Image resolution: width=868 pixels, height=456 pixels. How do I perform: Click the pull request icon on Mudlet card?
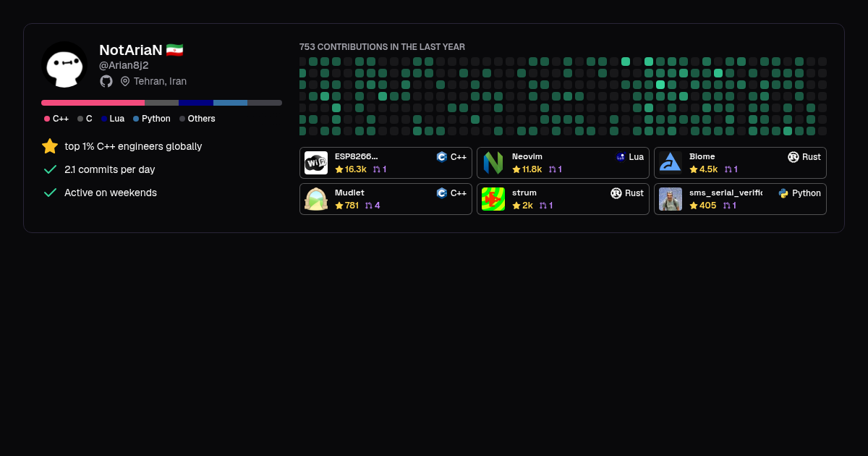click(x=368, y=206)
